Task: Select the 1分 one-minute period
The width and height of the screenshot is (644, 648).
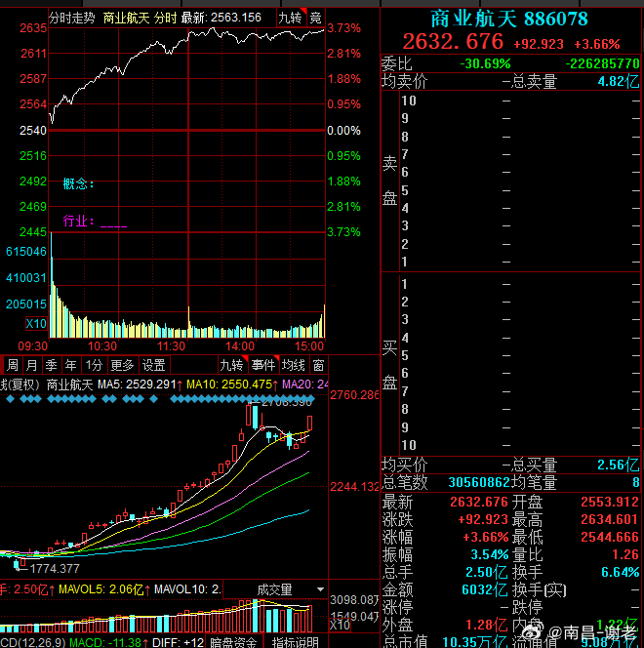Action: click(94, 365)
